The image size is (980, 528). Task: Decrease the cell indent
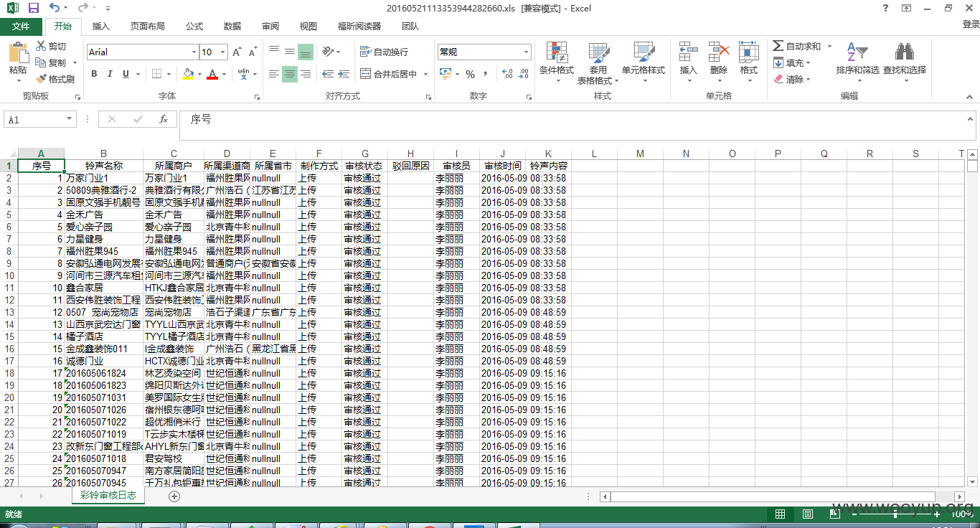[328, 74]
